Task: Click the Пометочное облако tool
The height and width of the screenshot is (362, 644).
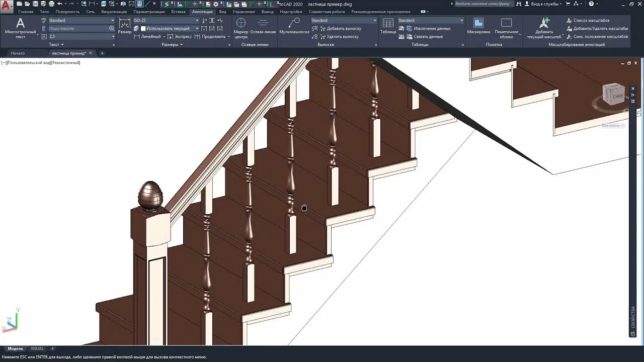Action: tap(506, 28)
